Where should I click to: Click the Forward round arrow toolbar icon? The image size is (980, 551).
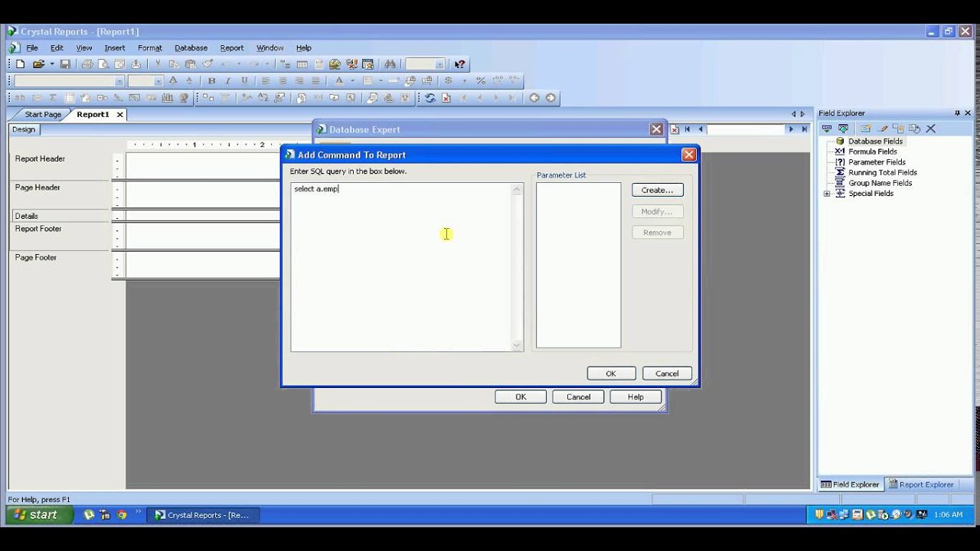550,97
